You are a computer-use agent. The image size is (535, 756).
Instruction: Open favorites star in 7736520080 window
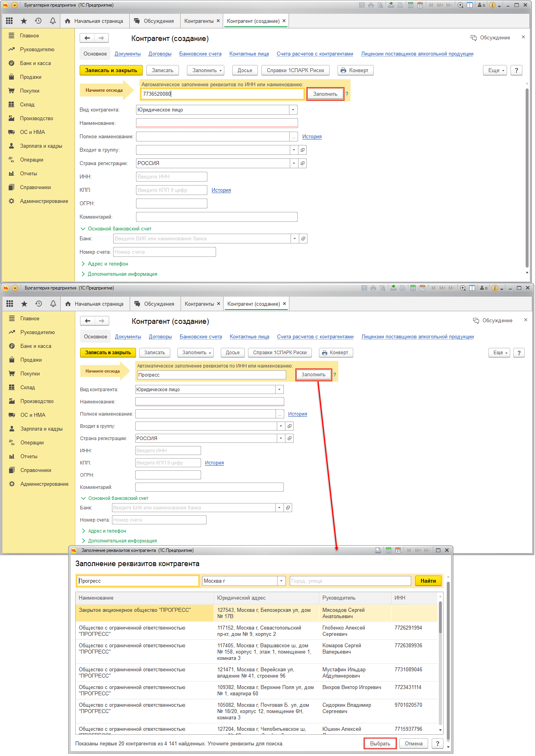coord(24,21)
